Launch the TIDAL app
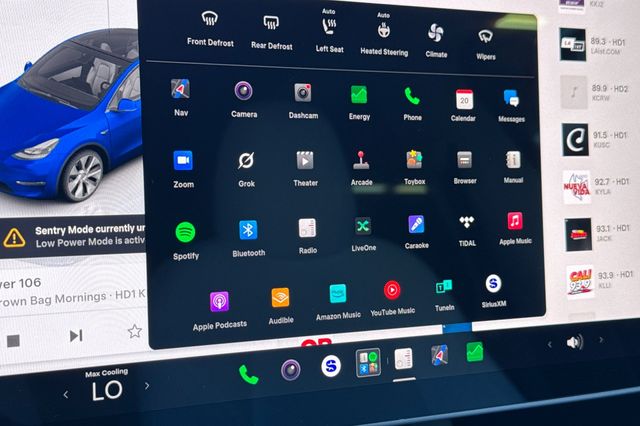Screen dimensions: 640x426 tap(467, 222)
